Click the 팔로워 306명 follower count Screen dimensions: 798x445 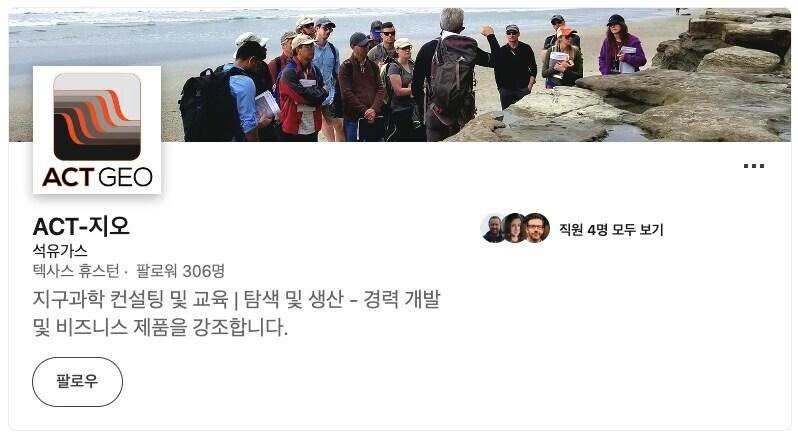tap(180, 271)
